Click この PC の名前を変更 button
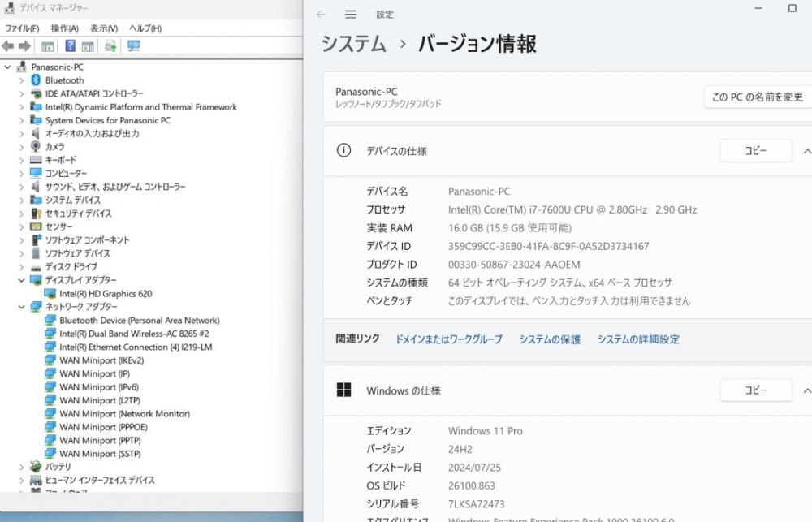The image size is (812, 522). 758,97
